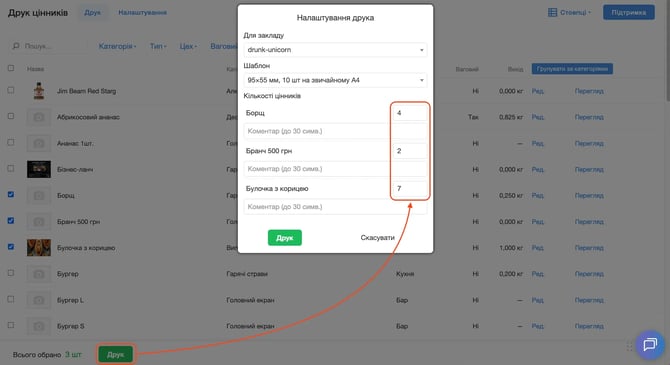This screenshot has height=365, width=670.
Task: Expand the Цех filter dropdown
Action: [188, 46]
